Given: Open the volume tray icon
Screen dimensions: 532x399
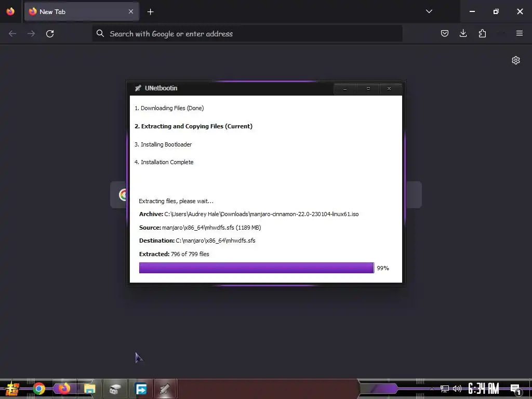Looking at the screenshot, I should coord(457,389).
